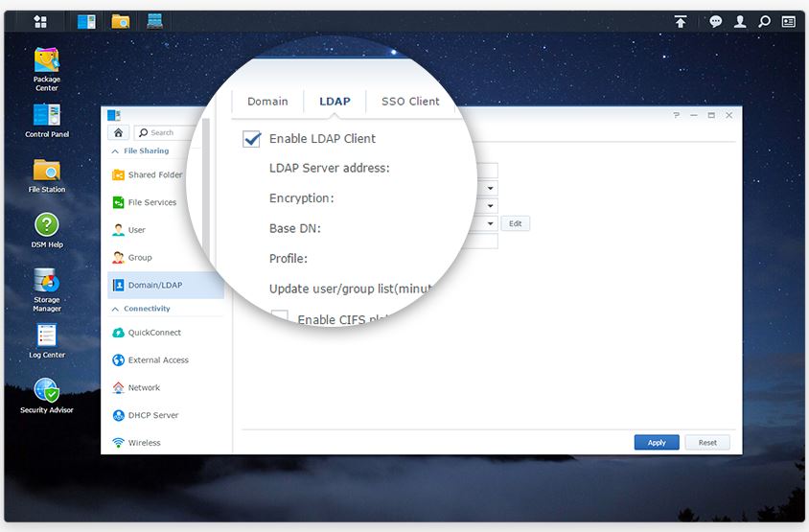Collapse the File Sharing section

pos(116,151)
